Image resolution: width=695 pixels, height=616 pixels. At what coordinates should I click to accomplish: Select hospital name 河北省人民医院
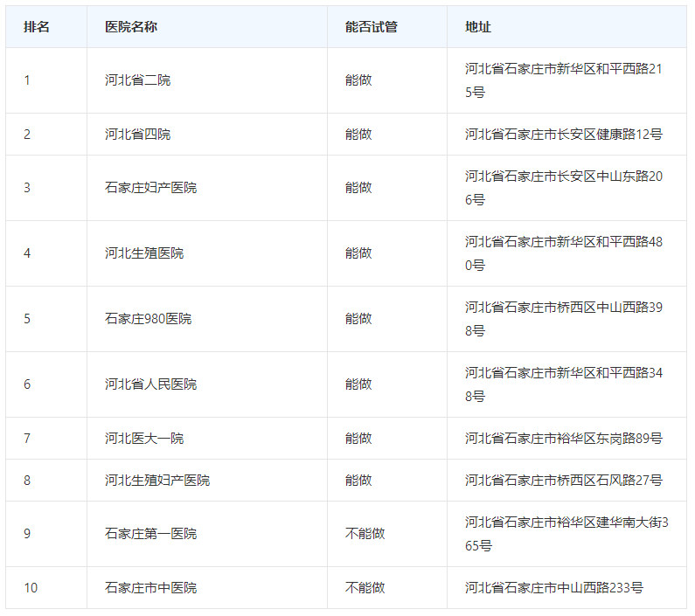(150, 384)
